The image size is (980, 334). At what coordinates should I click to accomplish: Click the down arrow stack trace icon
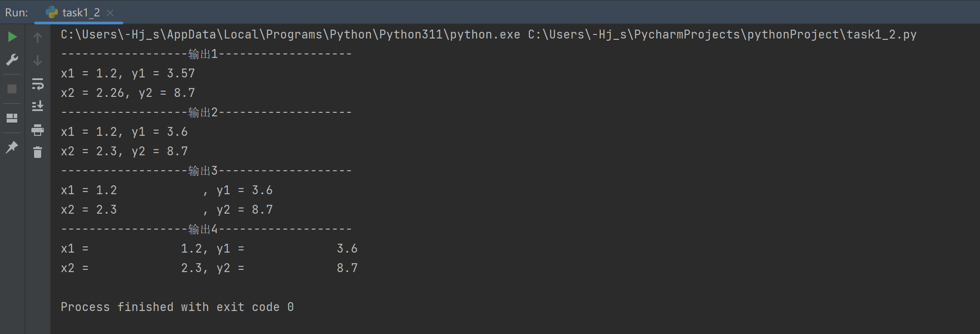(x=38, y=61)
